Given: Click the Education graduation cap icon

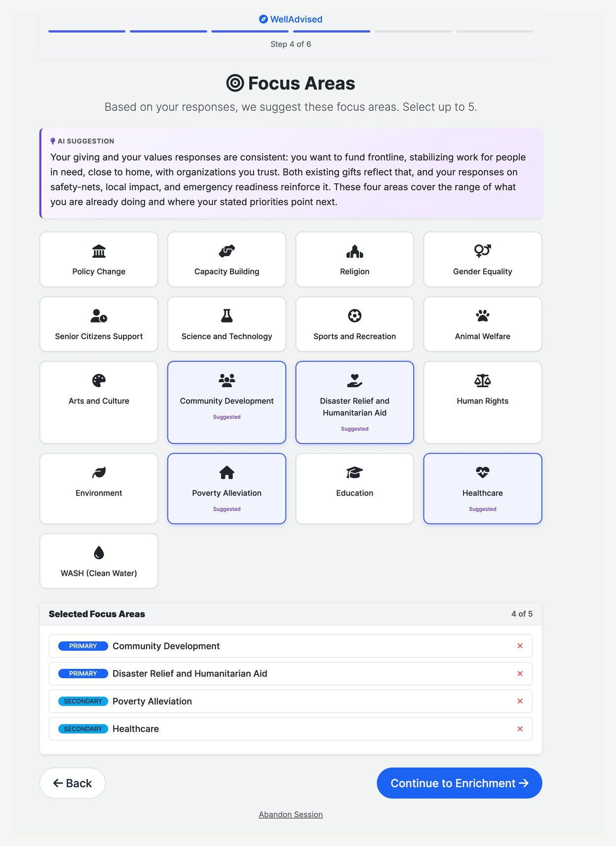Looking at the screenshot, I should pyautogui.click(x=354, y=473).
